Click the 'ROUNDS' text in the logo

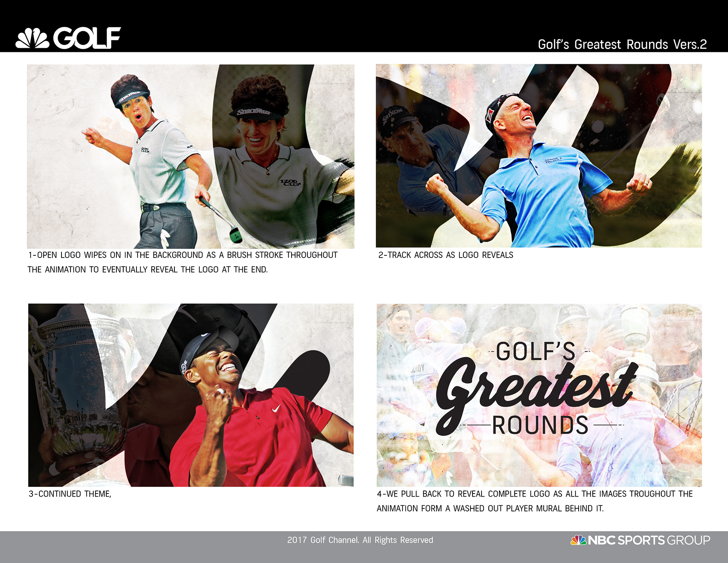click(540, 425)
